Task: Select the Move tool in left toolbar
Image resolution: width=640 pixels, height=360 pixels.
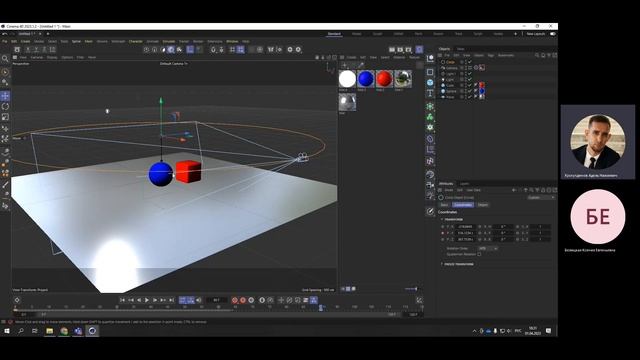Action: click(x=5, y=96)
